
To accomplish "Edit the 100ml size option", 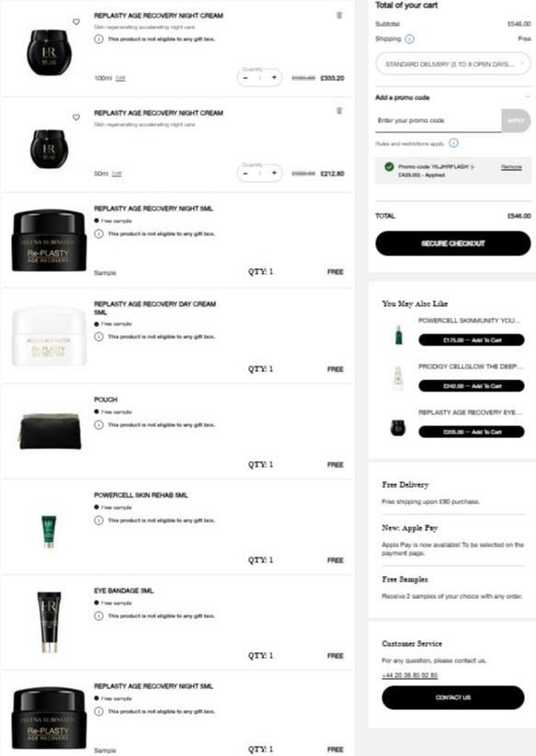I will point(120,78).
